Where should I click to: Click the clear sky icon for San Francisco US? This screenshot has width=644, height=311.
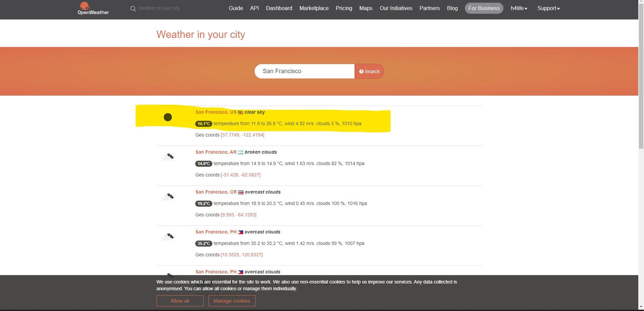point(168,117)
